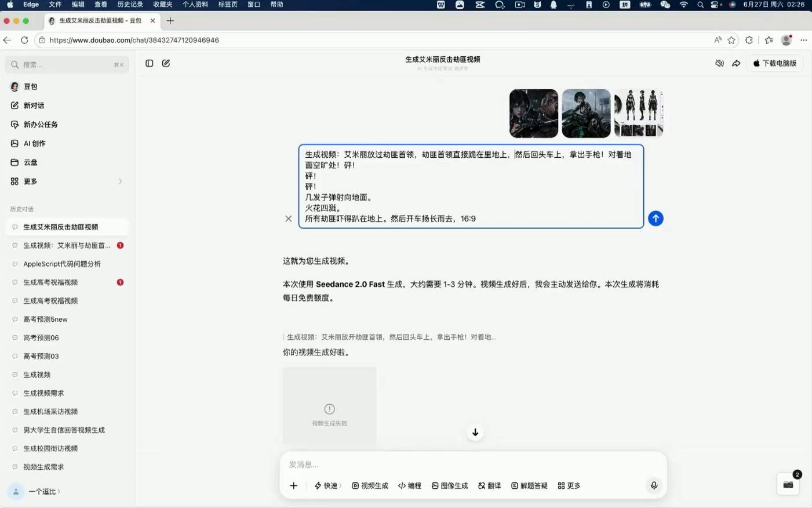Click the read aloud icon in address bar
812x508 pixels.
tap(718, 40)
